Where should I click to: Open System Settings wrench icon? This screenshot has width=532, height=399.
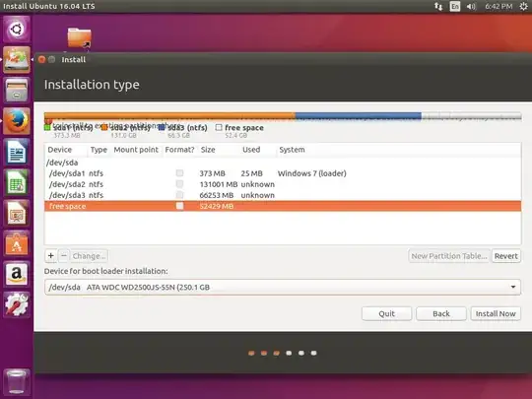17,305
